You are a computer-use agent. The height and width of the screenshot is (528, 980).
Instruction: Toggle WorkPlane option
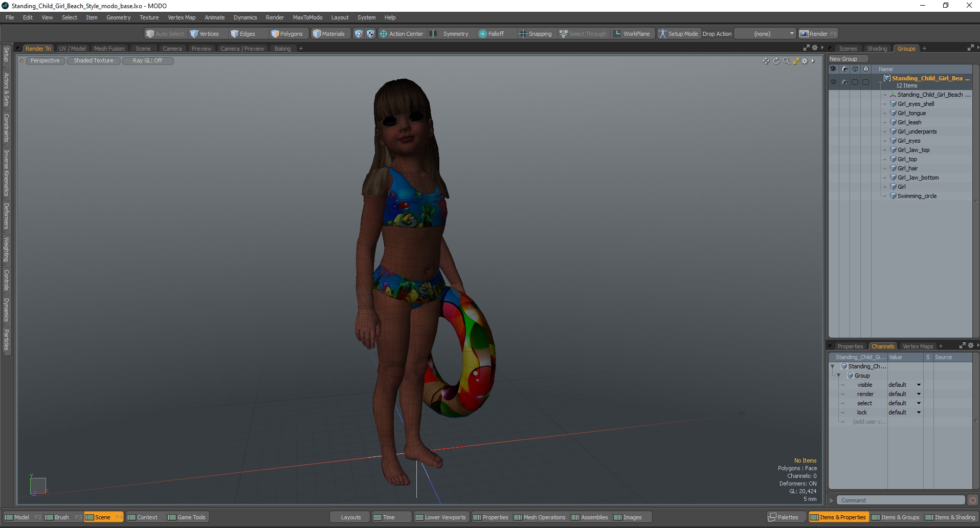pyautogui.click(x=632, y=34)
